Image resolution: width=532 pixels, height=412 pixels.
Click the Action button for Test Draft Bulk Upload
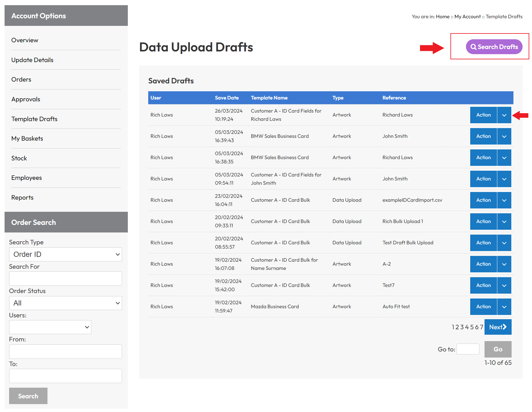point(483,243)
